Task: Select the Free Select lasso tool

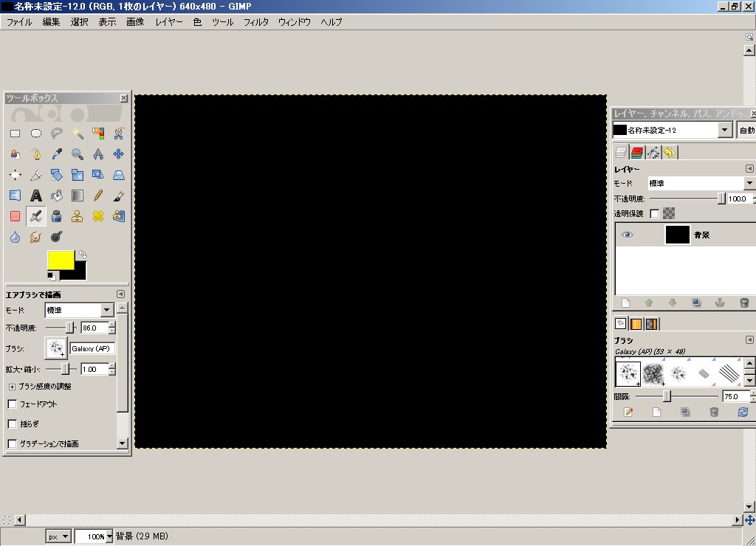Action: [x=56, y=134]
